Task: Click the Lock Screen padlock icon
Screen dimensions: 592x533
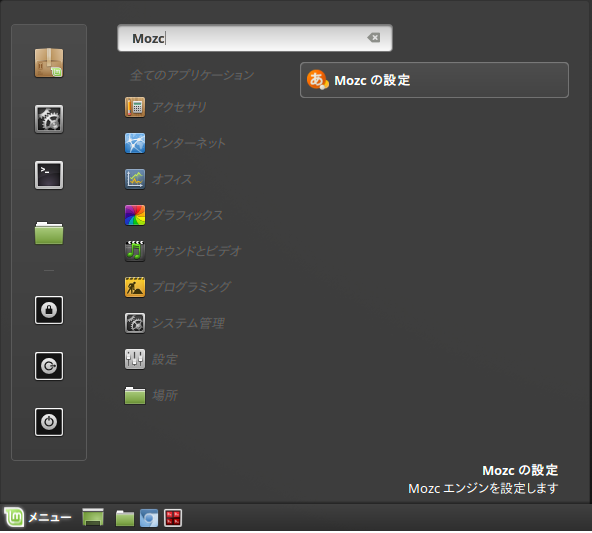Action: (x=49, y=310)
